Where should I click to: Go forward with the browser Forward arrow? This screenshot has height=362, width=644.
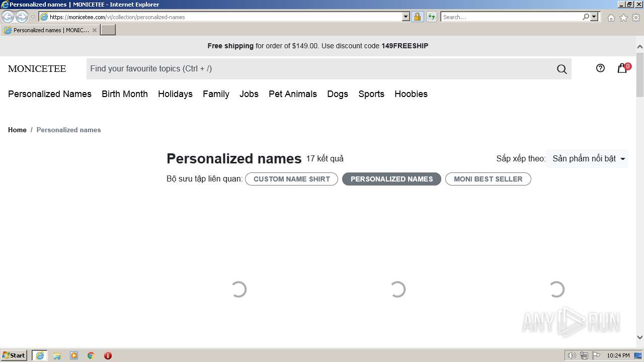point(22,17)
